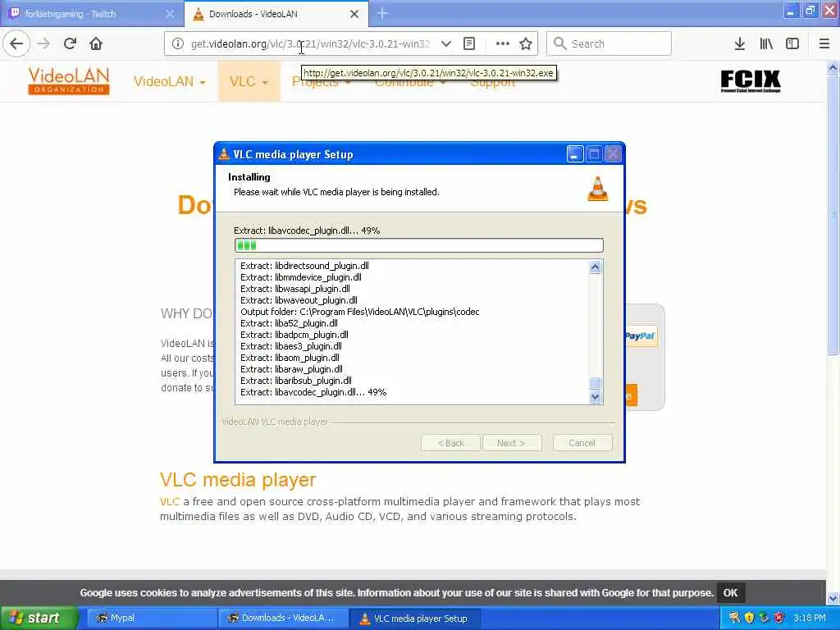Viewport: 840px width, 630px height.
Task: Click the cone icon in Setup title bar
Action: click(x=224, y=154)
